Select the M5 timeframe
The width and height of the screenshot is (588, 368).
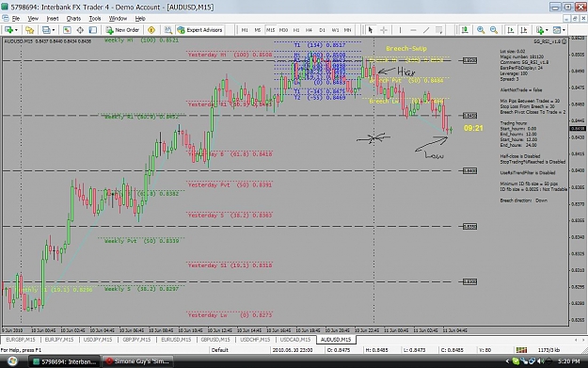coord(257,30)
